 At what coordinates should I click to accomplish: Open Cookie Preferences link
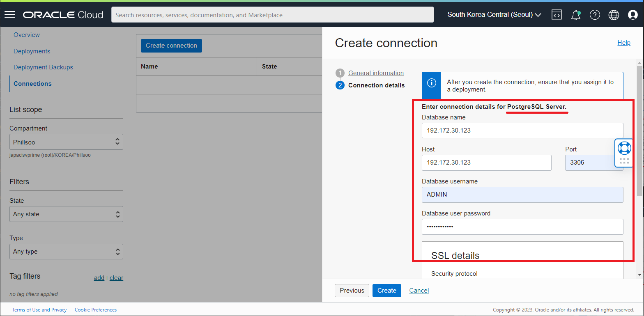[96, 310]
